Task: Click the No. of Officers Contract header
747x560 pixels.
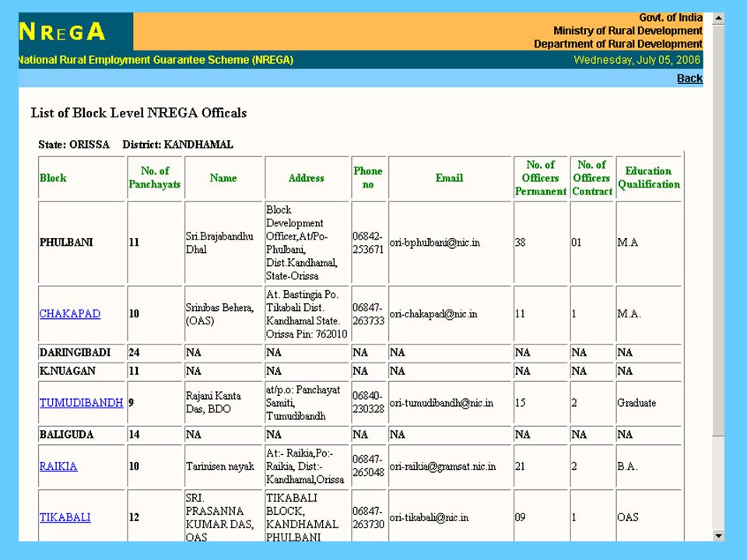Action: pyautogui.click(x=591, y=178)
